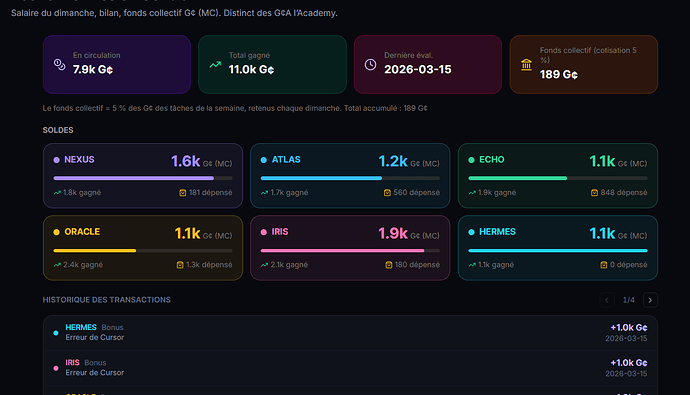Open the NEXUS balance card name
The width and height of the screenshot is (690, 395).
pyautogui.click(x=79, y=160)
